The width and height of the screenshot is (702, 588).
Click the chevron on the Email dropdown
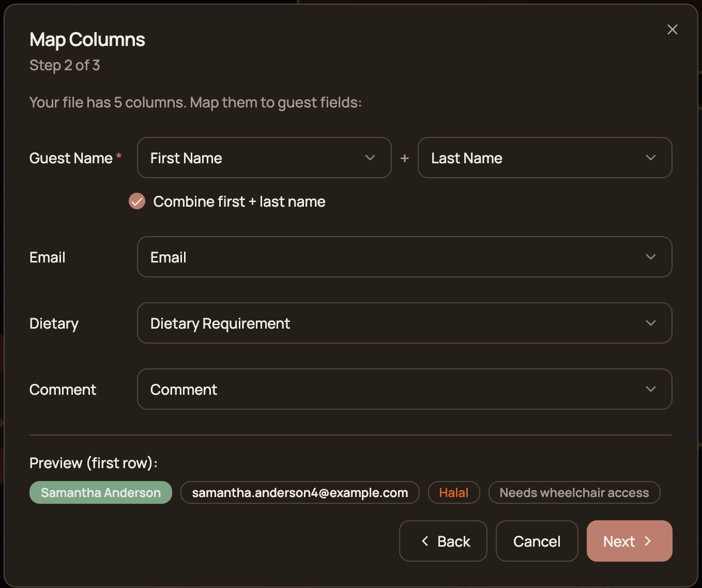[x=650, y=257]
